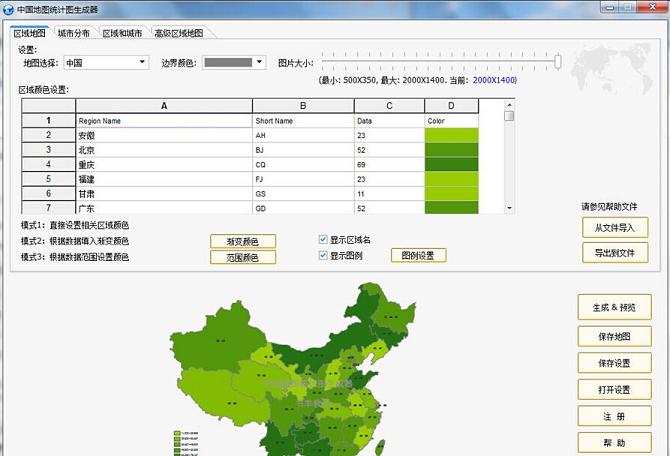The image size is (670, 456).
Task: Click the table vertical scrollbar thumb
Action: pyautogui.click(x=509, y=116)
